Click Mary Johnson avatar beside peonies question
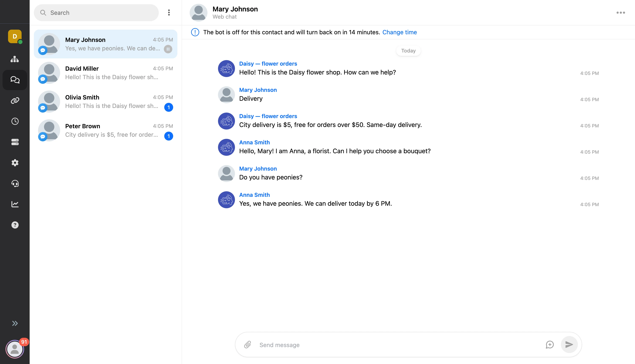635x364 pixels. pyautogui.click(x=226, y=174)
